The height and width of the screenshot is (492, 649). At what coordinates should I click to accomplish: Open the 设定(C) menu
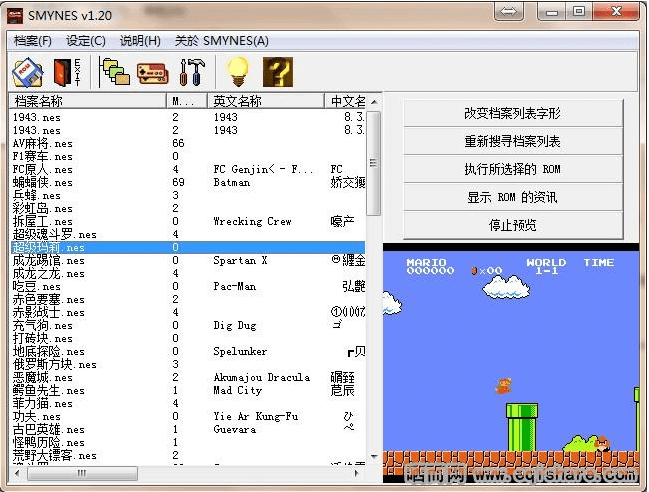[86, 41]
